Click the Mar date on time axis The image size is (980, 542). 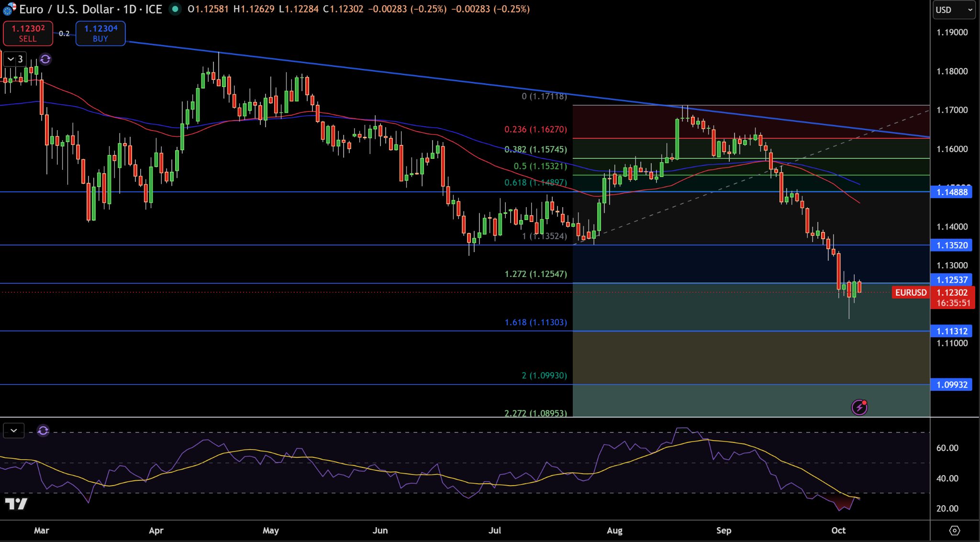(42, 531)
